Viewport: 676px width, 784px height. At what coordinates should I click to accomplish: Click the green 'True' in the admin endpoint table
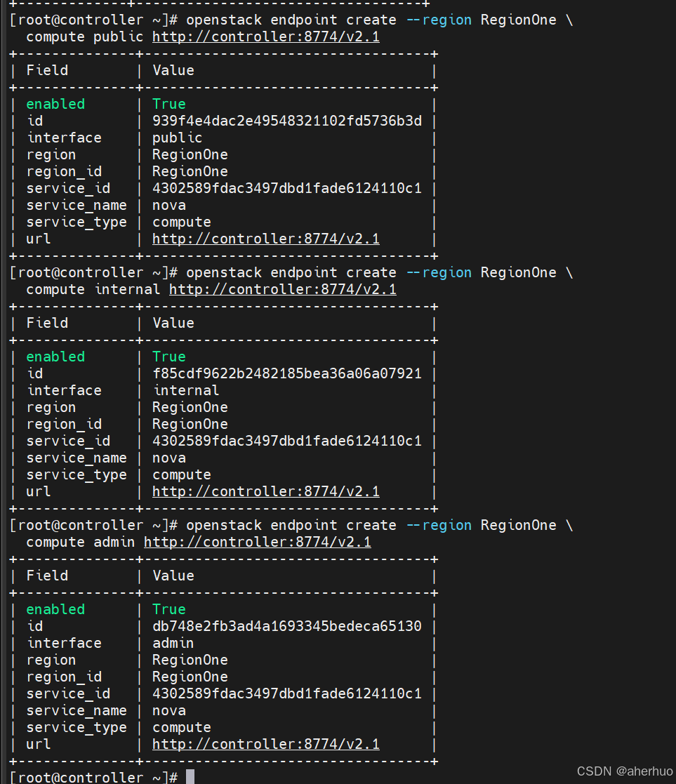point(169,609)
